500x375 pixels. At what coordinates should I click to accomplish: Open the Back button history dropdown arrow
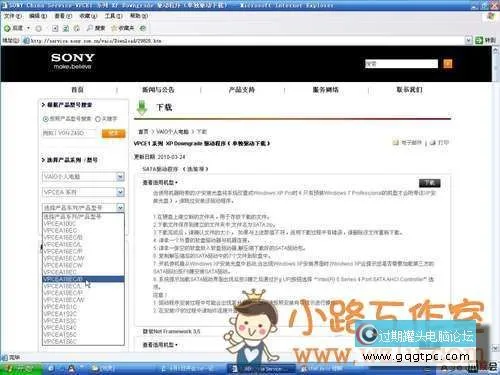point(28,28)
